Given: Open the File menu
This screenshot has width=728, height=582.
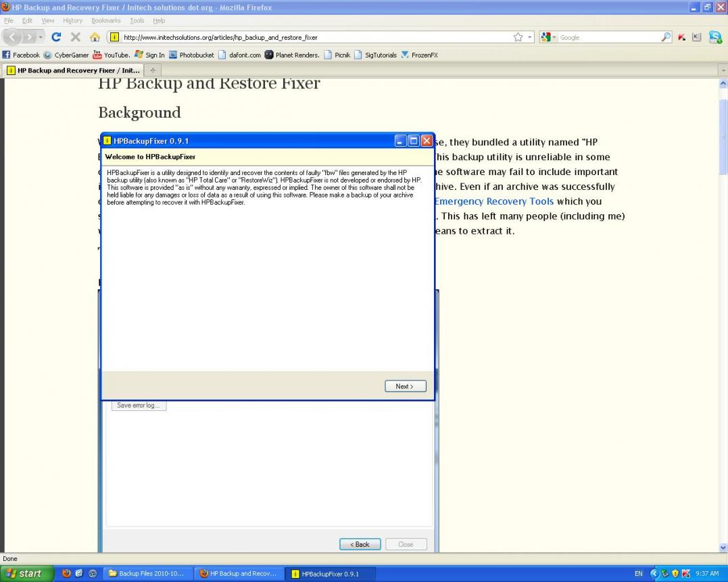Looking at the screenshot, I should [8, 20].
